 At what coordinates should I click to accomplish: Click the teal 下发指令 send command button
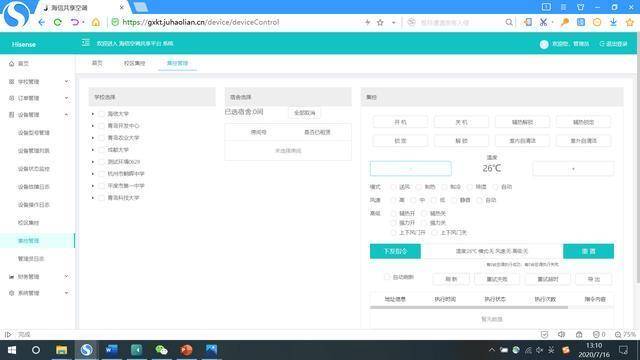[395, 251]
